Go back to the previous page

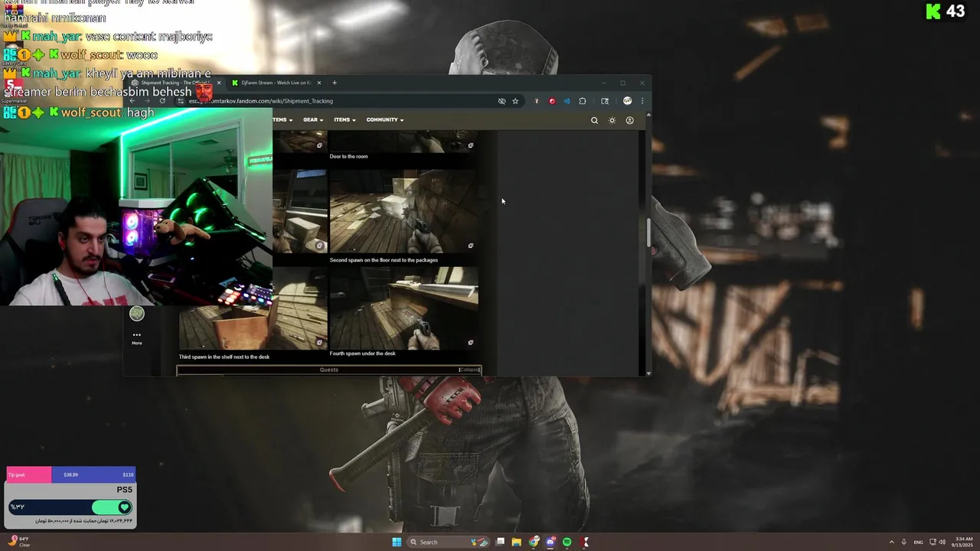pyautogui.click(x=132, y=101)
